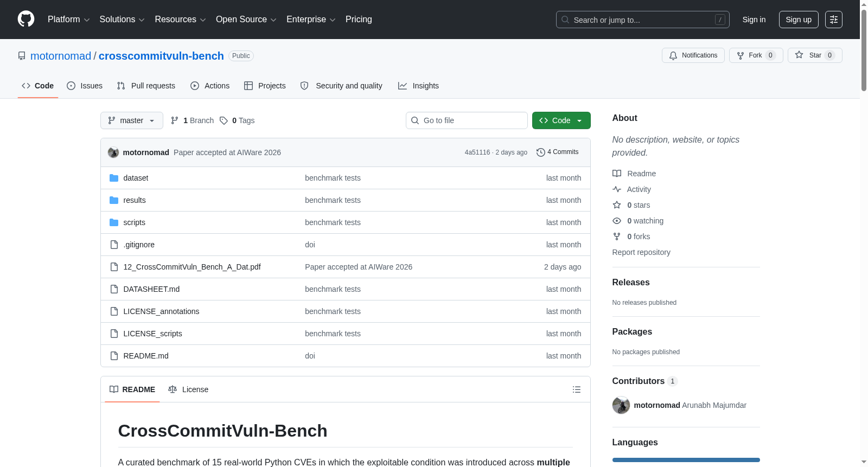Image resolution: width=868 pixels, height=467 pixels.
Task: Open the results folder icon
Action: (x=114, y=200)
